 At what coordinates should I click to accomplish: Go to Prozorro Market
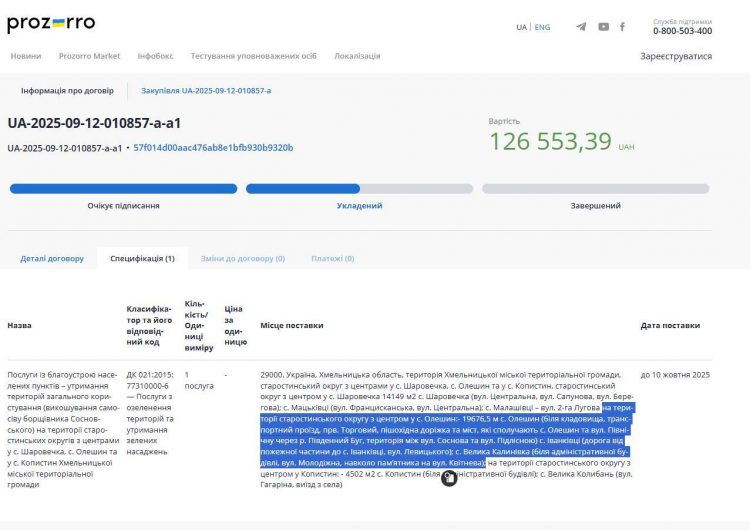(x=89, y=56)
